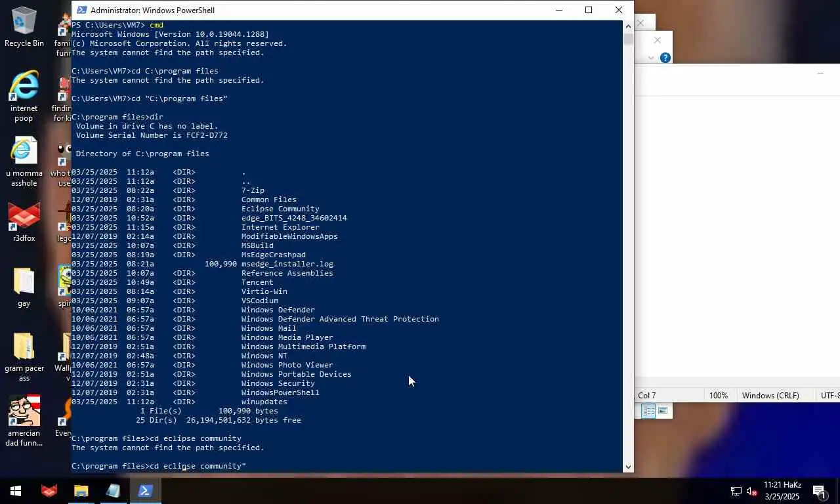Click the muted volume tray icon

coord(752,491)
